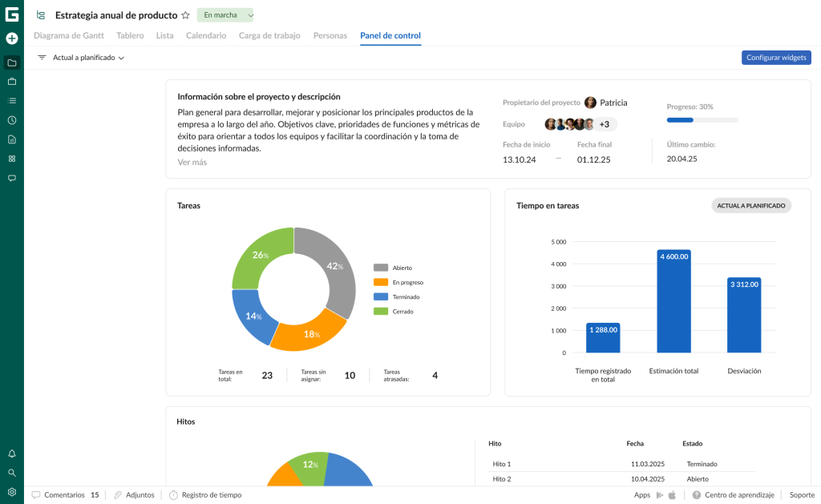Go to Carga de trabajo tab
The image size is (821, 504).
pyautogui.click(x=269, y=35)
